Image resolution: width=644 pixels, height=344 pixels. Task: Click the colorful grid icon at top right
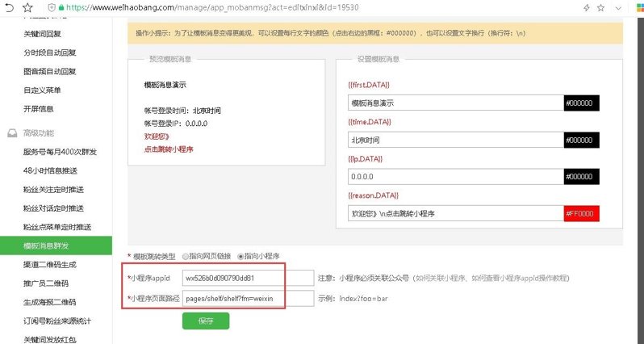coord(640,8)
